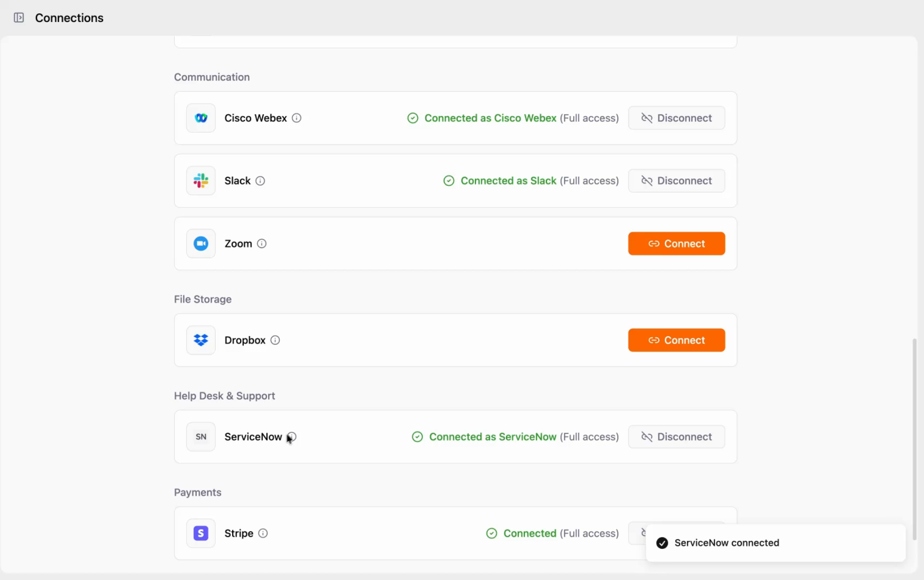Click the Zoom logo icon
Viewport: 924px width, 580px height.
pyautogui.click(x=201, y=244)
